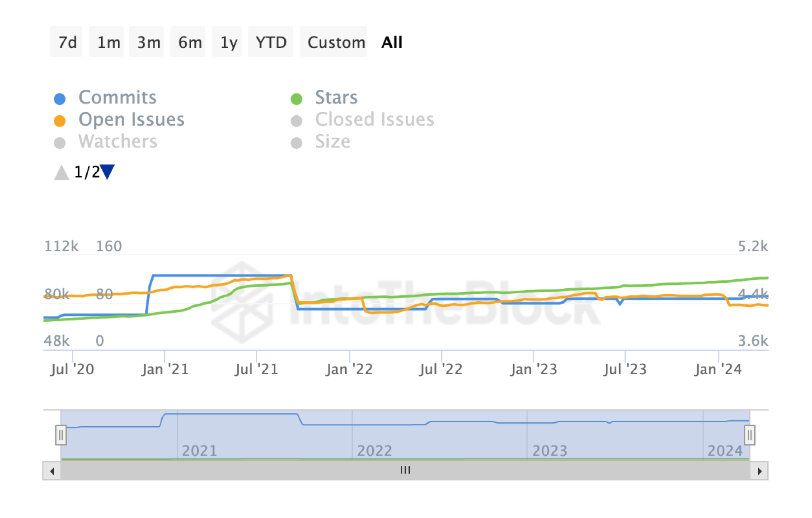Image resolution: width=812 pixels, height=518 pixels.
Task: Click the right scroll arrow of the navigator
Action: [x=760, y=471]
